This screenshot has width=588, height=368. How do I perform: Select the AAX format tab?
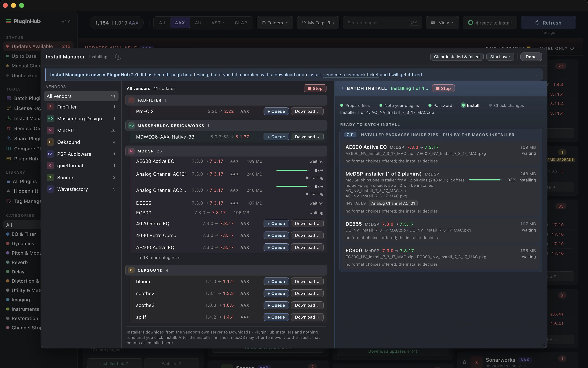tap(180, 23)
